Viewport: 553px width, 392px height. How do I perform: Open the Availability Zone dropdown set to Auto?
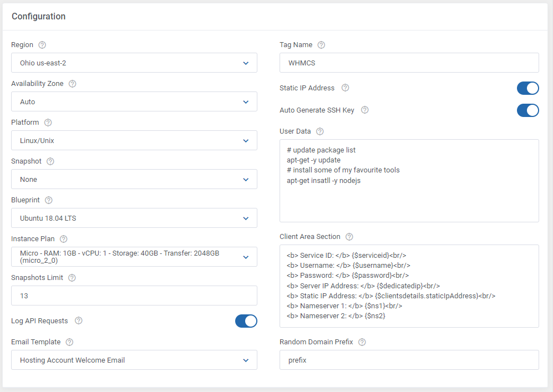134,101
